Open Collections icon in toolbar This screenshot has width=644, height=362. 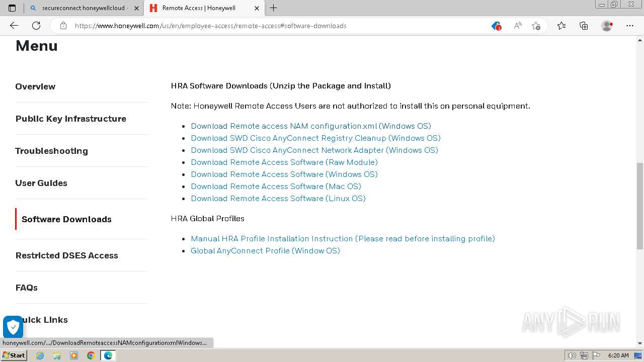[584, 26]
